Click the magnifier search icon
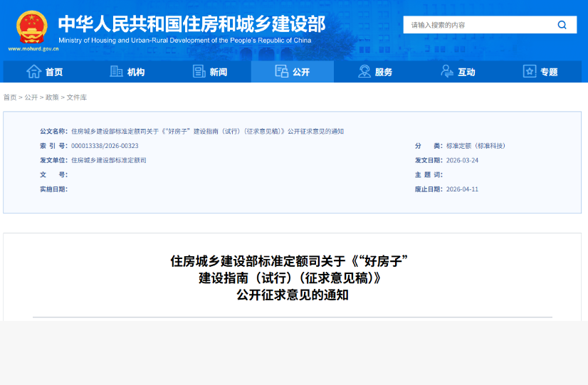 (562, 25)
